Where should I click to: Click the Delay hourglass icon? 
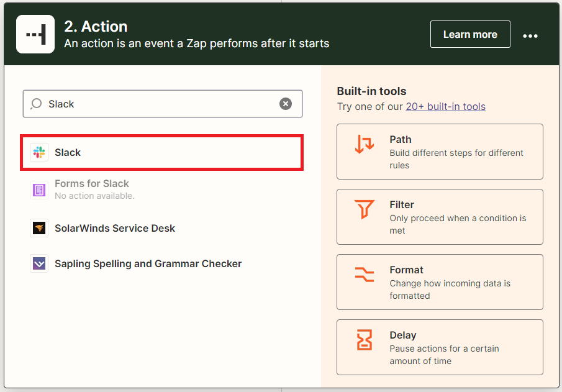365,340
